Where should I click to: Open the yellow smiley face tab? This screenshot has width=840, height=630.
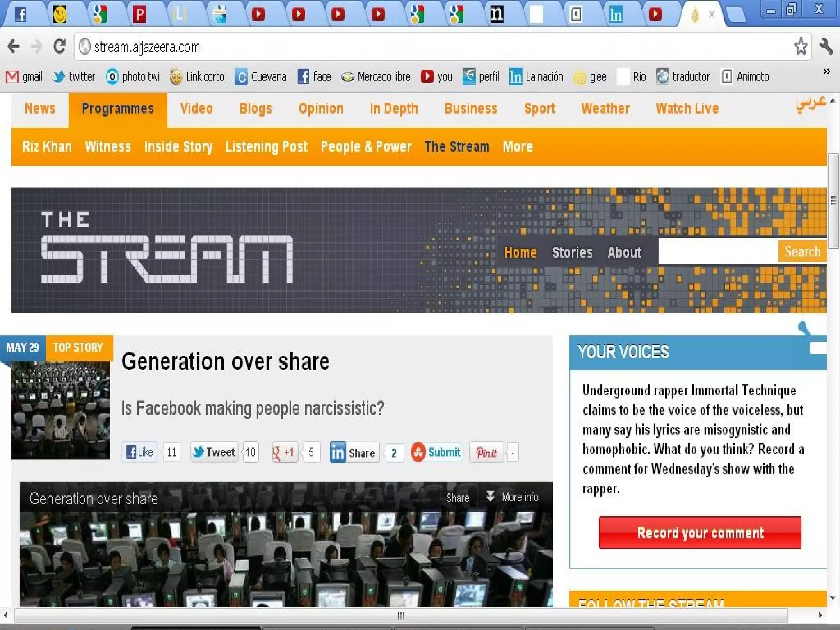click(60, 14)
